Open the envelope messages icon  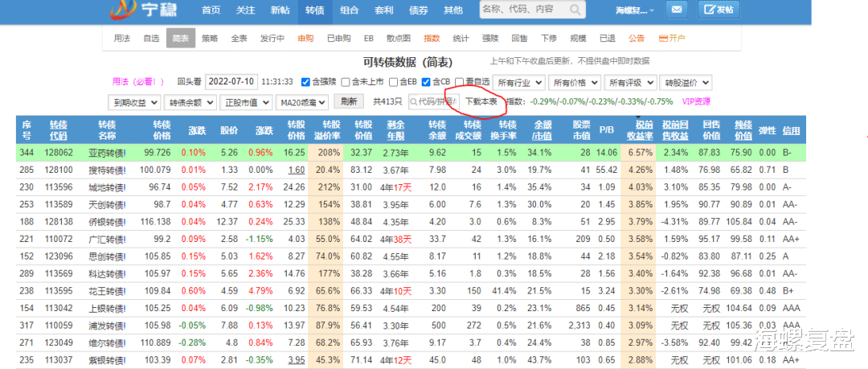point(677,10)
